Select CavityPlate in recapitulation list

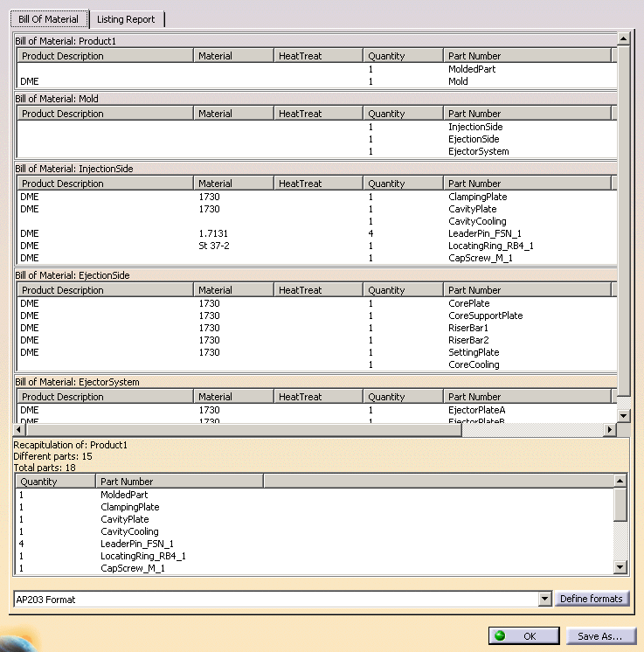coord(315,519)
